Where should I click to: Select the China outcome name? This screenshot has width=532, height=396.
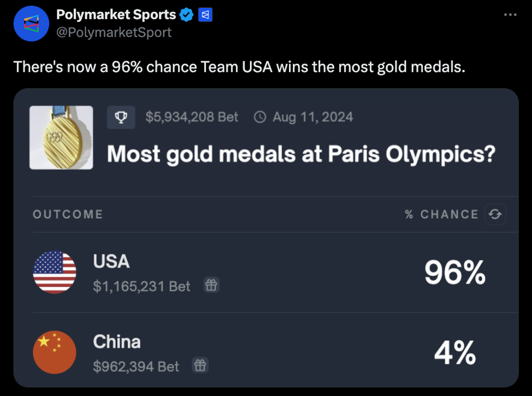coord(117,341)
